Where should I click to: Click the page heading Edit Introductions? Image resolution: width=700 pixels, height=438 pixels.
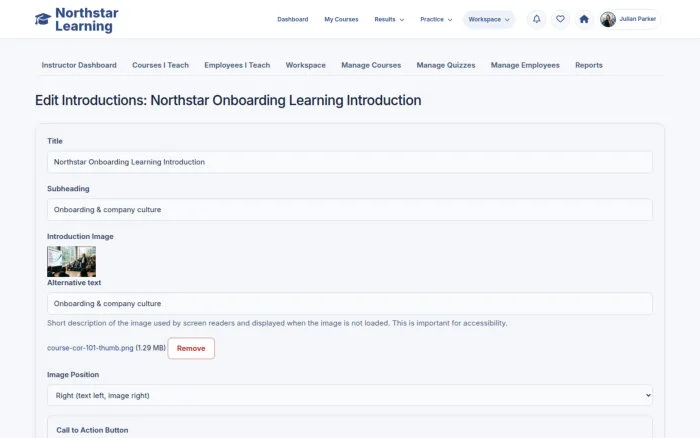pyautogui.click(x=228, y=100)
